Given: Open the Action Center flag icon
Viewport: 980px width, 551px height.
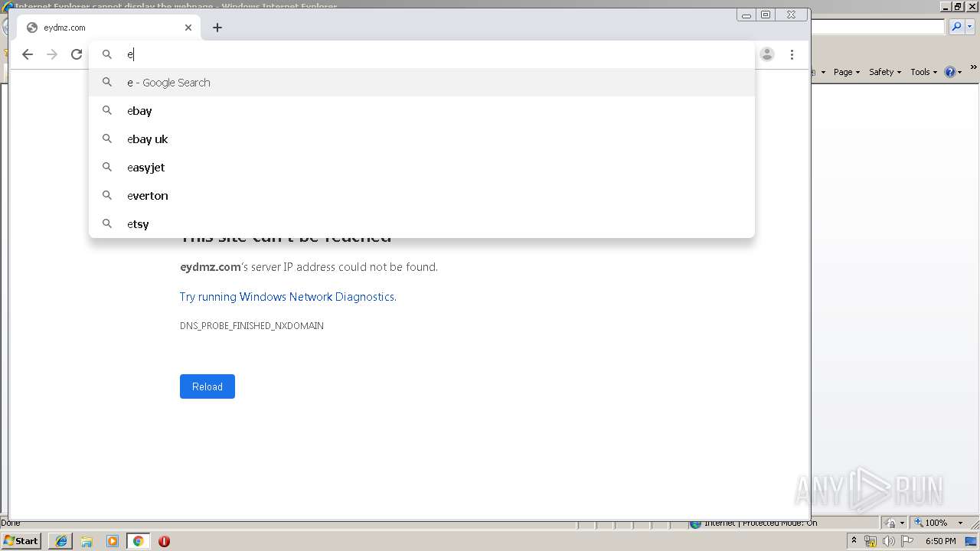Looking at the screenshot, I should [x=907, y=541].
